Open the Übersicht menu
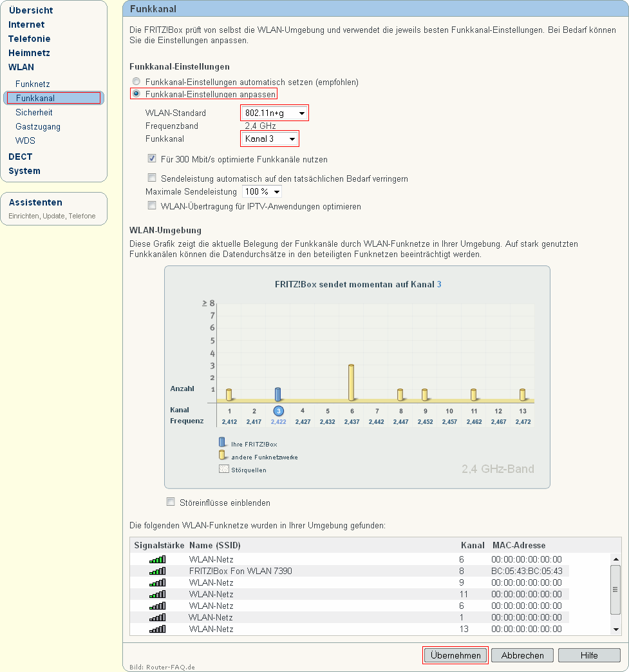The width and height of the screenshot is (629, 672). 31,10
